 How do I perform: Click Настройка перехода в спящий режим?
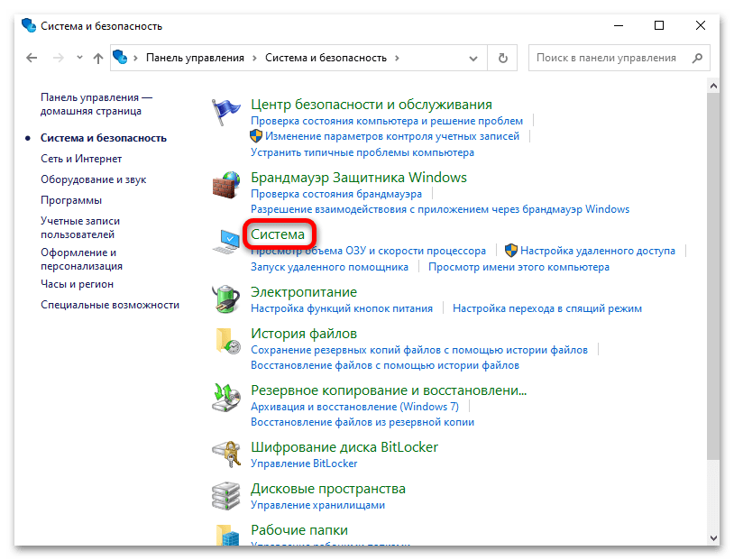[x=547, y=308]
